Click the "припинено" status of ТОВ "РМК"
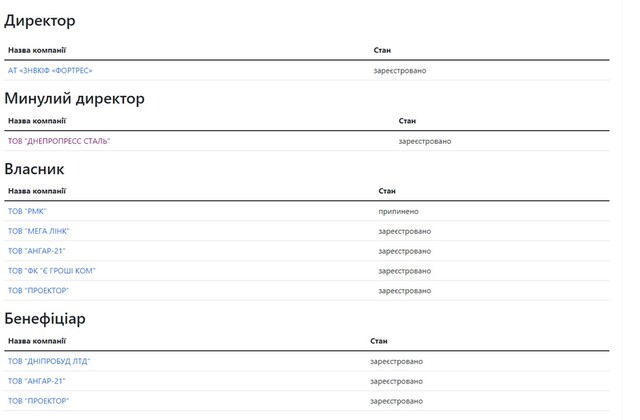640x420 pixels. [398, 211]
